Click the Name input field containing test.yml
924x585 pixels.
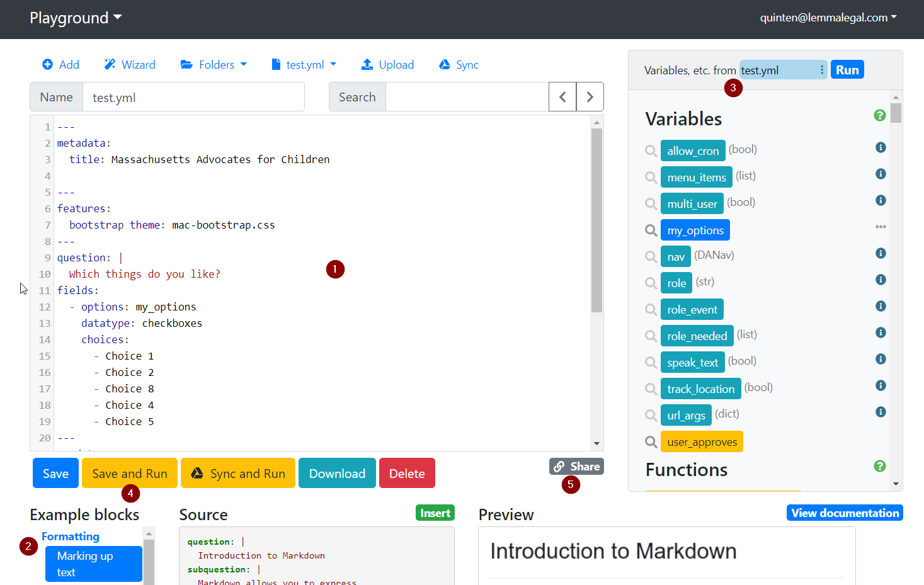(193, 97)
